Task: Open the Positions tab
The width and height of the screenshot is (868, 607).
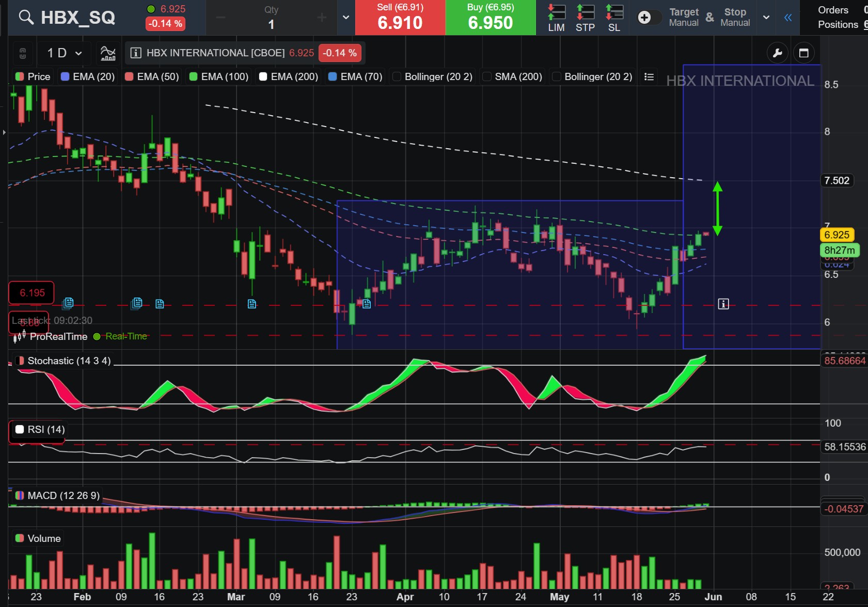Action: coord(838,24)
